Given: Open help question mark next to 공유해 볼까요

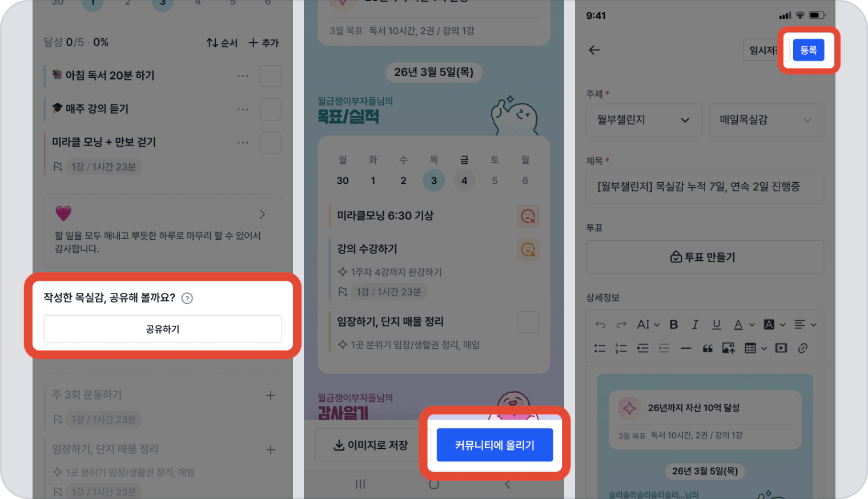Looking at the screenshot, I should [187, 298].
